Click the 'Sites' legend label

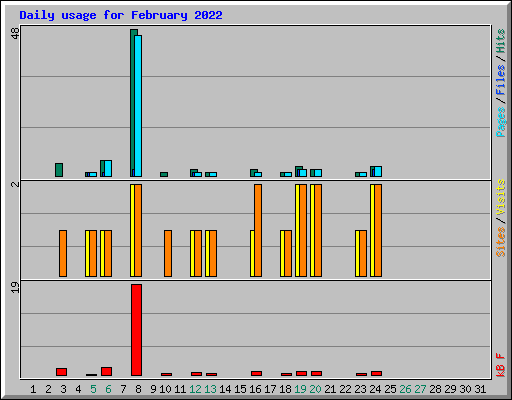[x=501, y=242]
